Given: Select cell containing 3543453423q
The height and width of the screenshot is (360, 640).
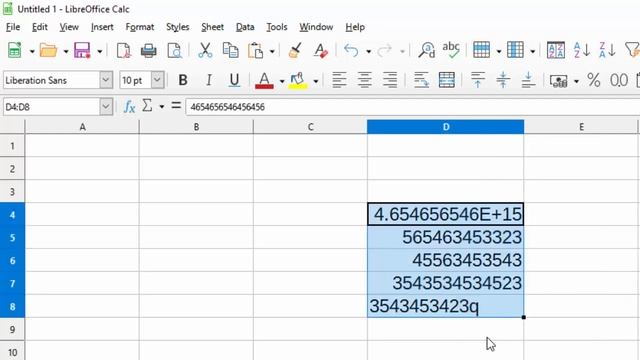Looking at the screenshot, I should pos(445,306).
